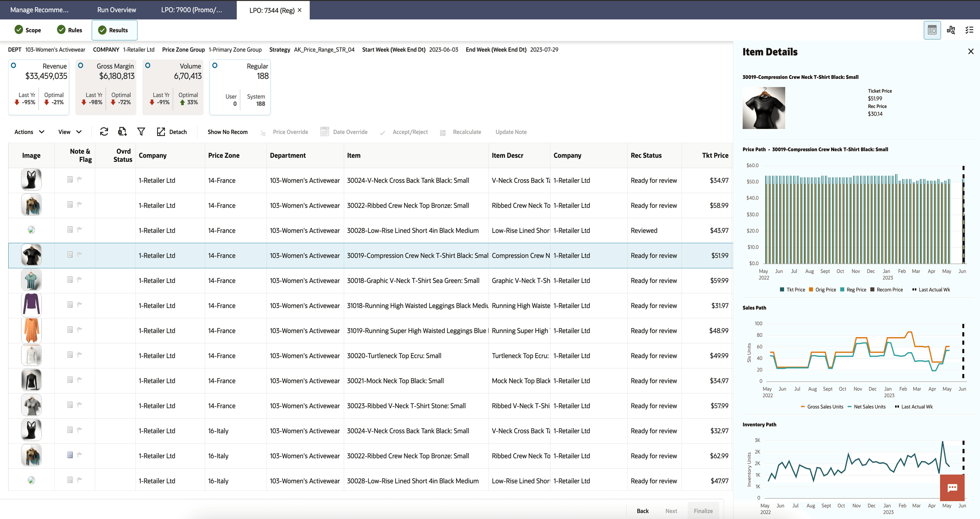Select the Volume metric radio button
The height and width of the screenshot is (519, 980).
coord(148,65)
